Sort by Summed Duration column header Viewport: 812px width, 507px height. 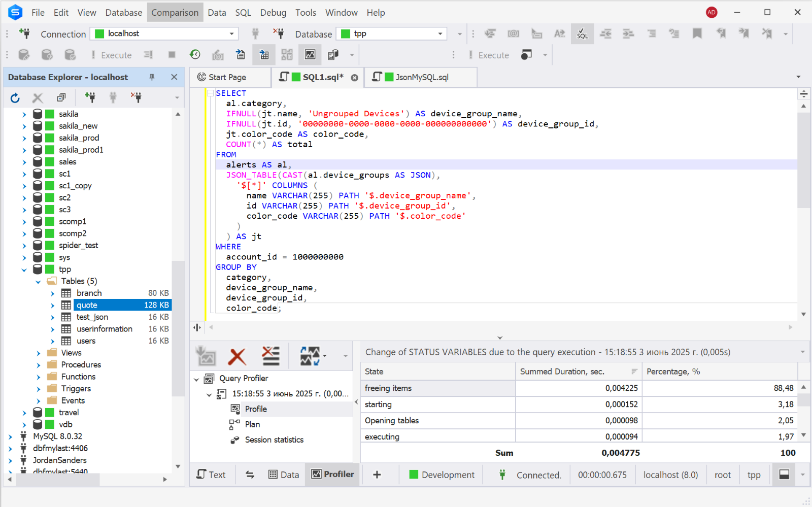579,371
